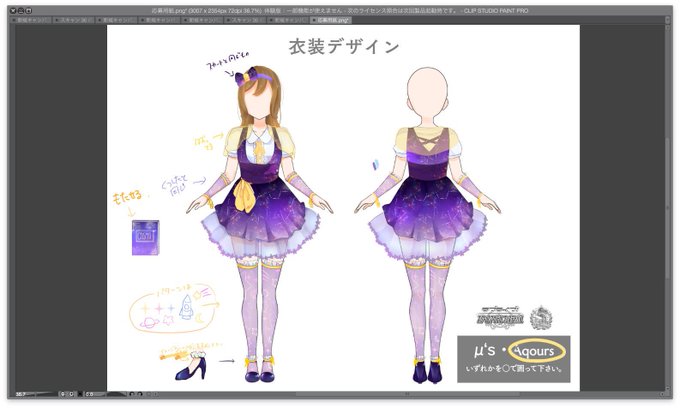680x408 pixels.
Task: Click the zoom in icon in bottom bar
Action: (71, 394)
